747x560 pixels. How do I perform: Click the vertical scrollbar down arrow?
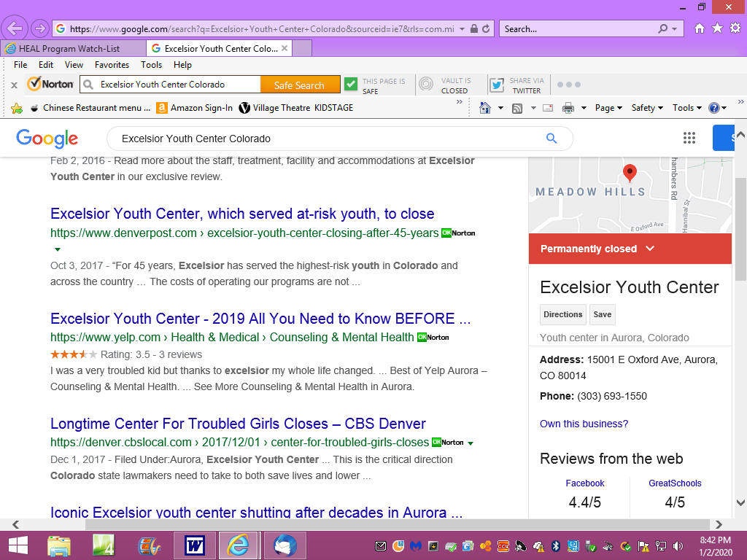pos(740,502)
